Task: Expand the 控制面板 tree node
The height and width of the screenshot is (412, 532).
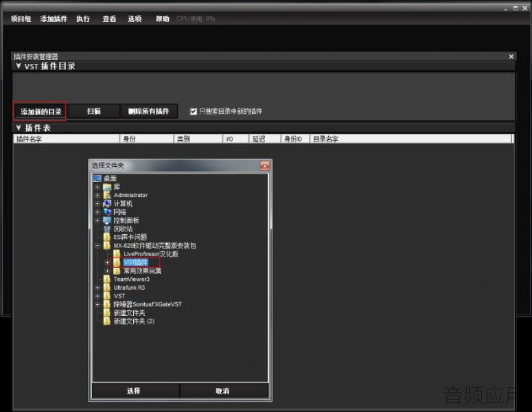Action: coord(97,220)
